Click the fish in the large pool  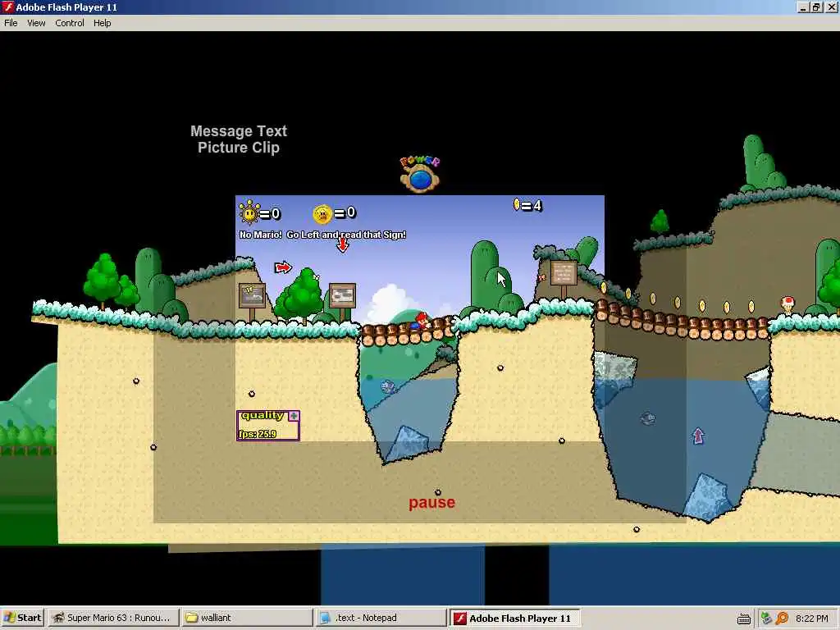tap(648, 418)
